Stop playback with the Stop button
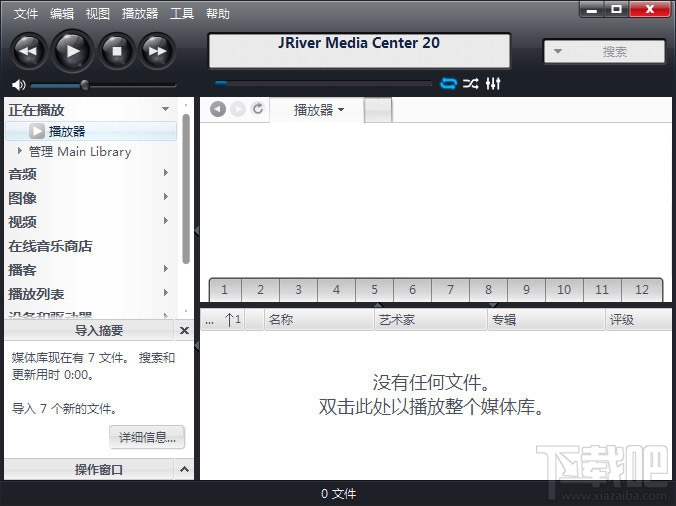 pyautogui.click(x=117, y=51)
